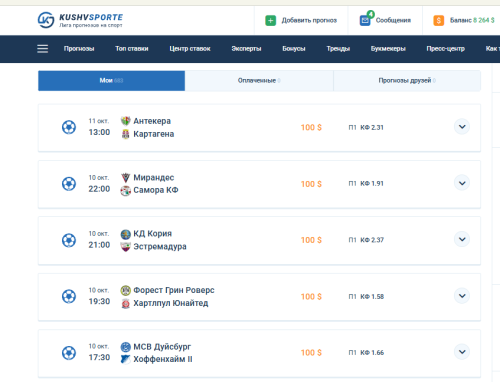Open Топ ставки in navigation bar
This screenshot has height=382, width=500.
132,49
